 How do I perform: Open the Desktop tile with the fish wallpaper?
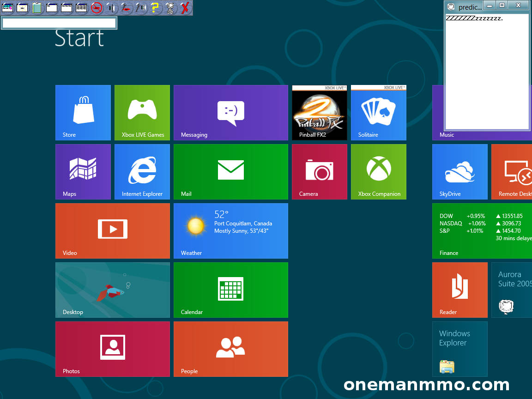(112, 290)
